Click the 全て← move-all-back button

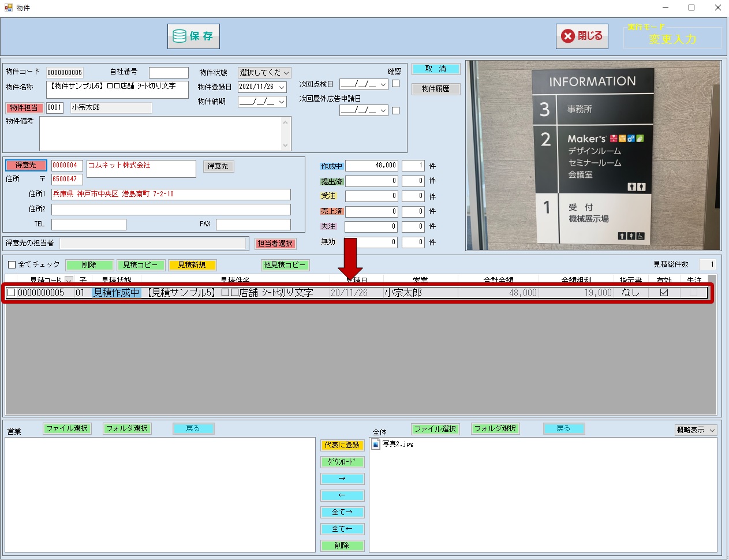point(342,529)
